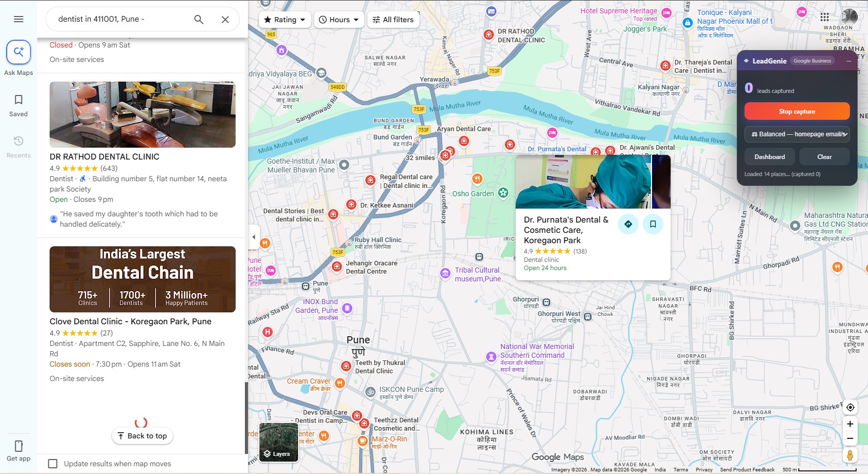868x474 pixels.
Task: Click Cream Craver restaurant marker
Action: point(339,383)
